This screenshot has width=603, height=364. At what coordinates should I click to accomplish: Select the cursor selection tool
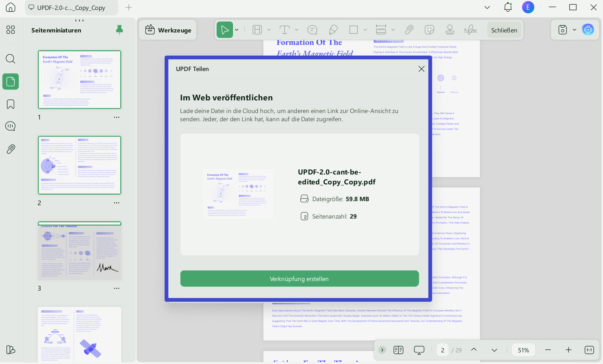pos(225,30)
